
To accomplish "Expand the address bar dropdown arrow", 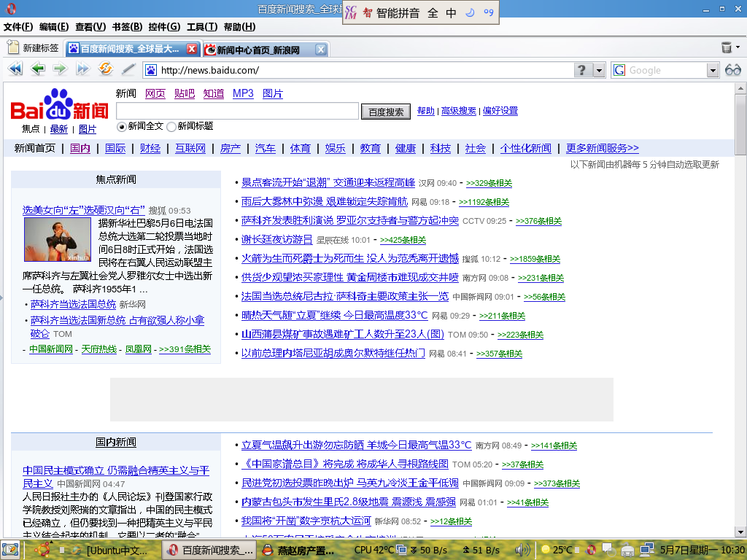I will 600,71.
